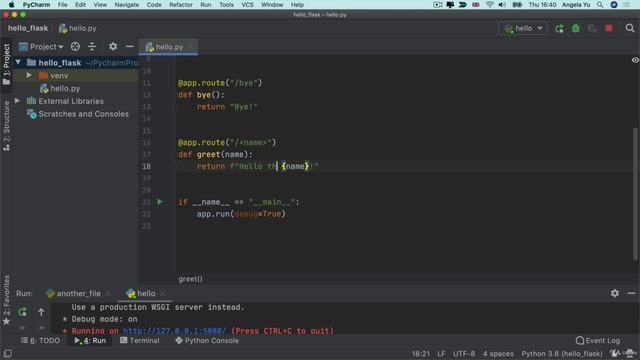Close the hello.py editor tab
The width and height of the screenshot is (640, 360).
190,47
